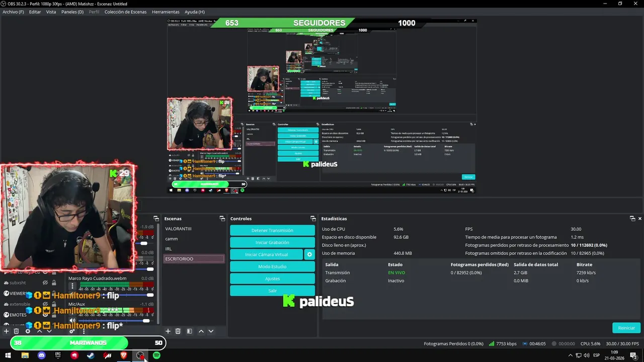Open the Paneles menu
The width and height of the screenshot is (644, 362).
coord(72,12)
